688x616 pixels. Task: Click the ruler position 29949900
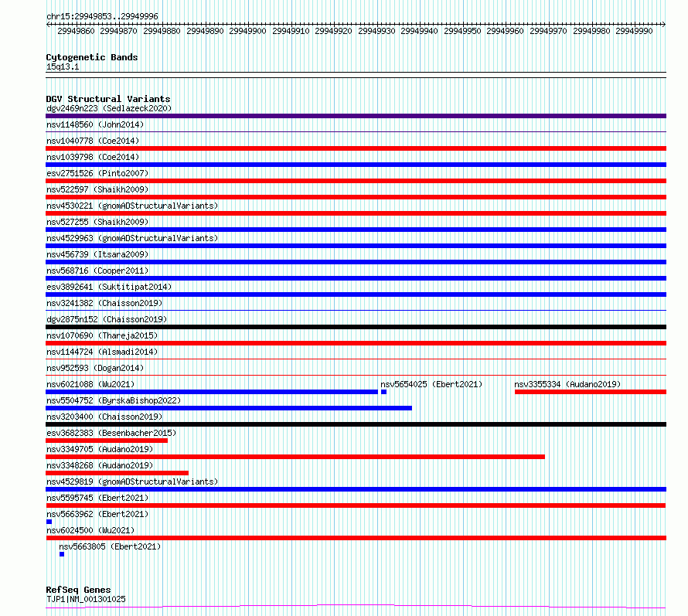point(247,31)
